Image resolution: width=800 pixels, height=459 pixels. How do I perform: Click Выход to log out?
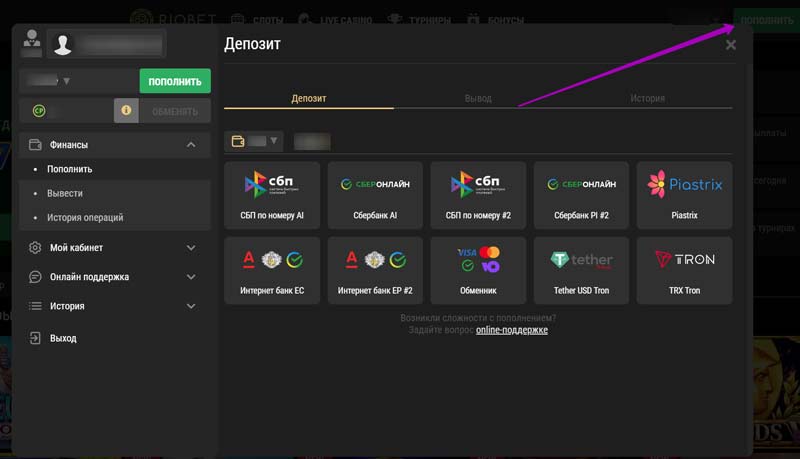(63, 338)
